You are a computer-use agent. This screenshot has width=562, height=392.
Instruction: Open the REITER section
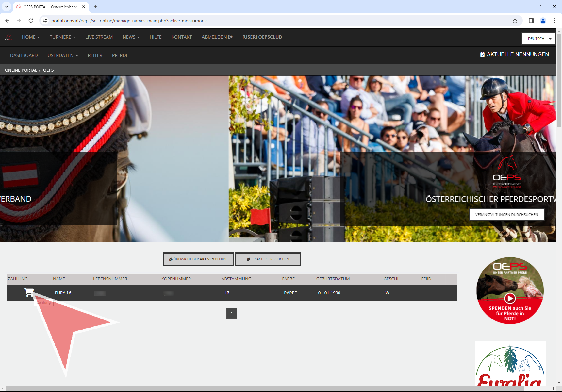point(95,55)
